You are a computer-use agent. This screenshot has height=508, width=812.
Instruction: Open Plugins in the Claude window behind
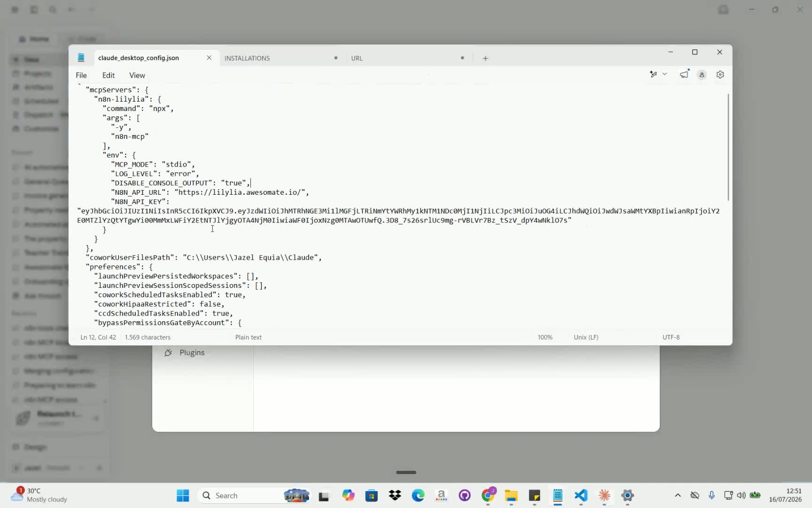[x=184, y=353]
